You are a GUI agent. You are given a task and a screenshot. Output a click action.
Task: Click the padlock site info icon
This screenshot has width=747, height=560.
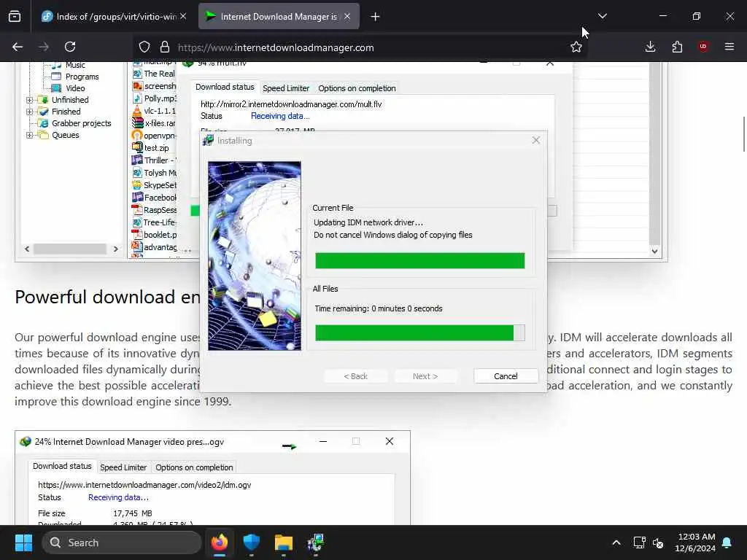pyautogui.click(x=165, y=47)
